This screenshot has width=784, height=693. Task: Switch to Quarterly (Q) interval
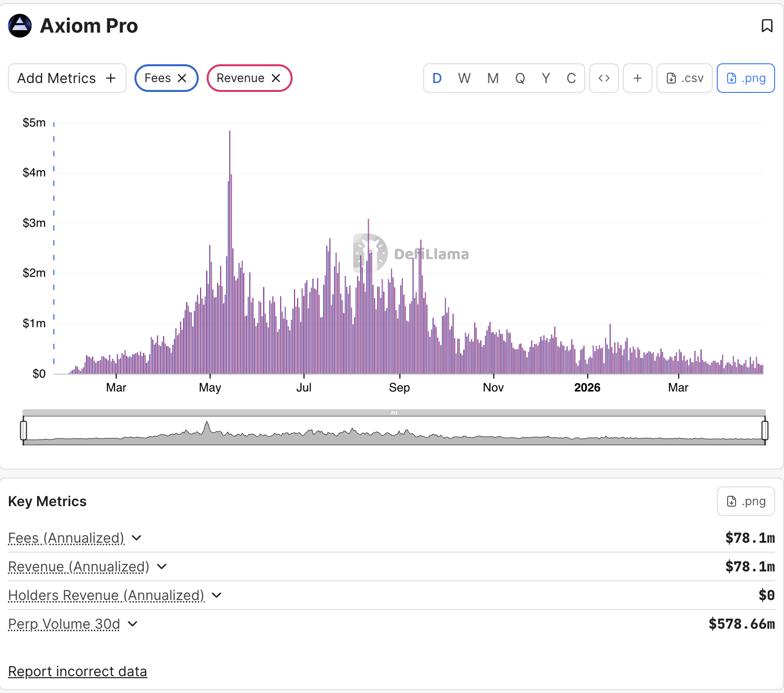[x=520, y=78]
